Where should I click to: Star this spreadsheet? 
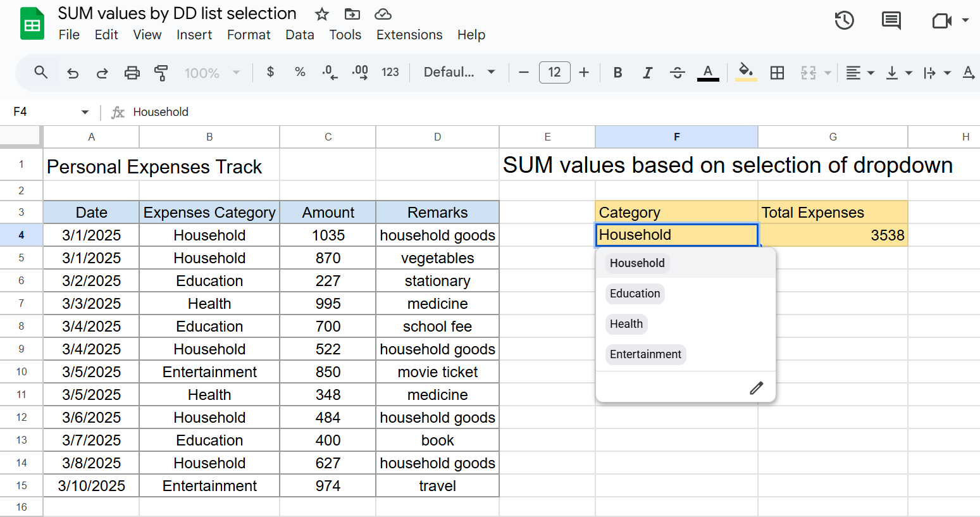pyautogui.click(x=322, y=14)
